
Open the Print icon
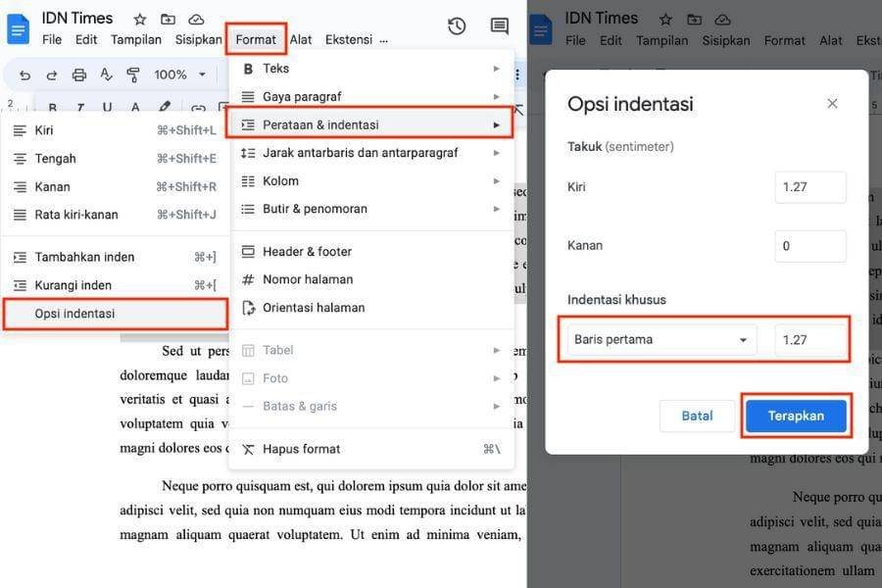77,73
